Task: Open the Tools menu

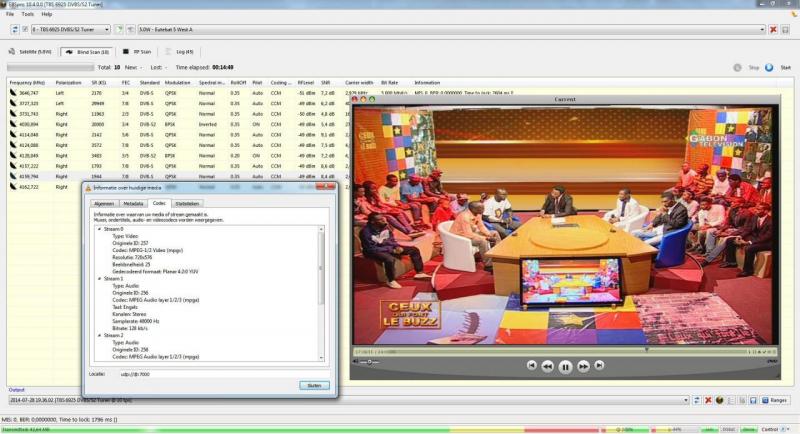Action: coord(27,14)
